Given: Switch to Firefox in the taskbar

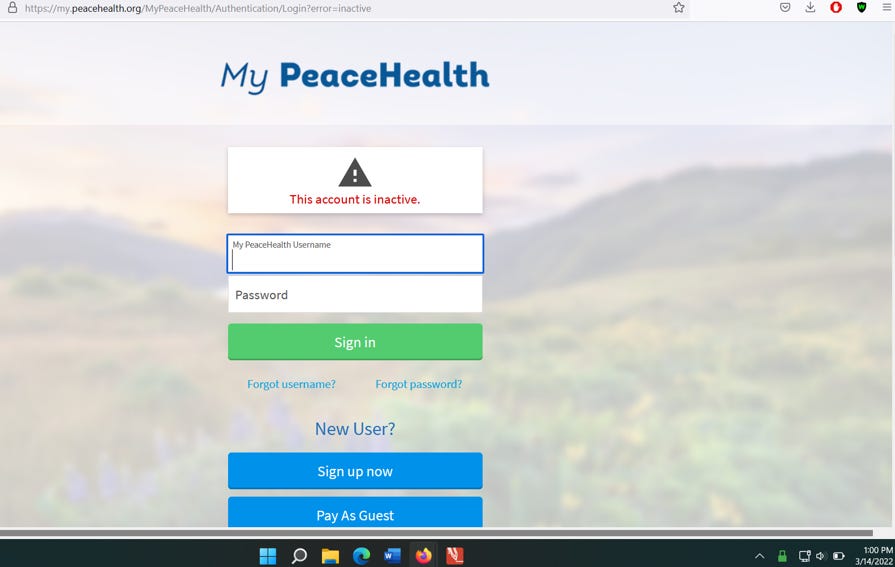Looking at the screenshot, I should tap(424, 556).
